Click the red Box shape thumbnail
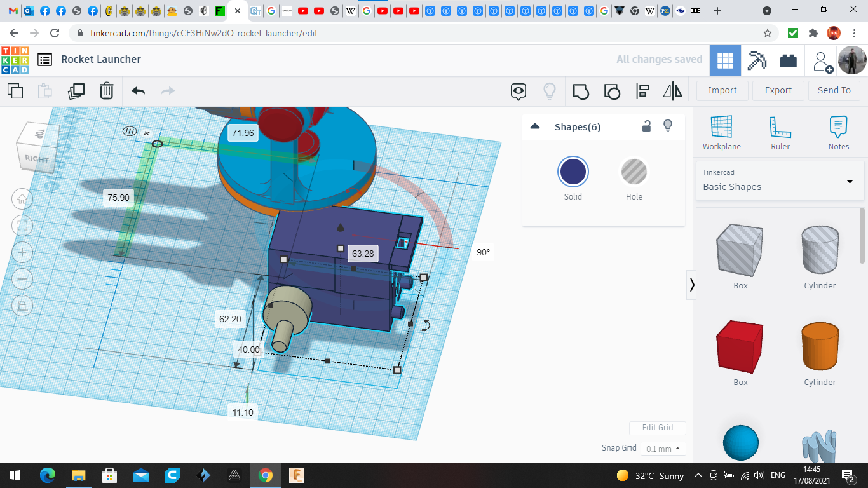 click(x=740, y=348)
